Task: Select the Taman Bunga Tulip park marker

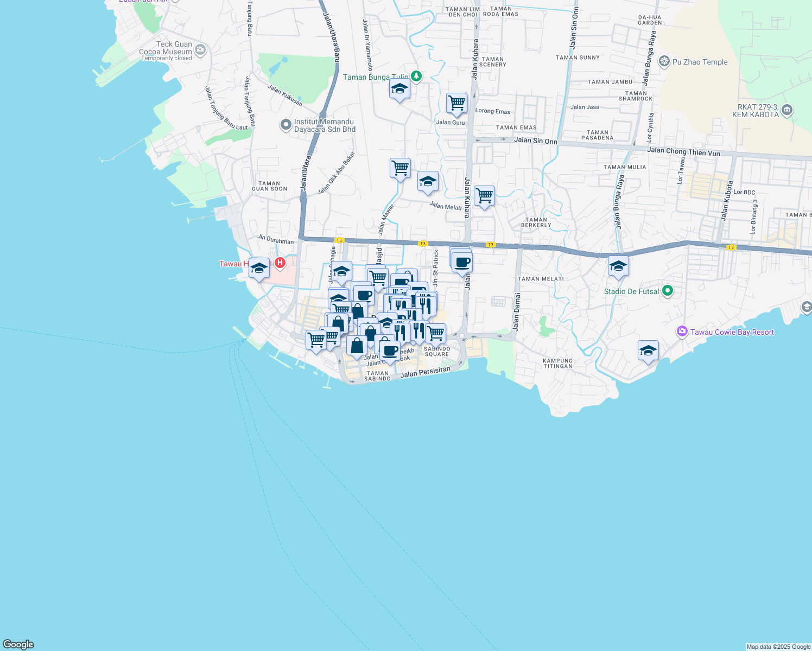Action: point(416,76)
